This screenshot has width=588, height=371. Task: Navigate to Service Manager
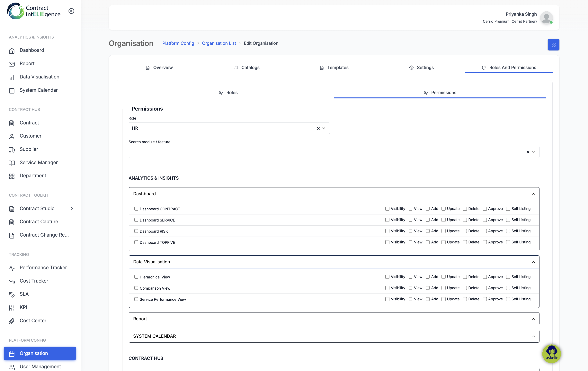[x=39, y=162]
